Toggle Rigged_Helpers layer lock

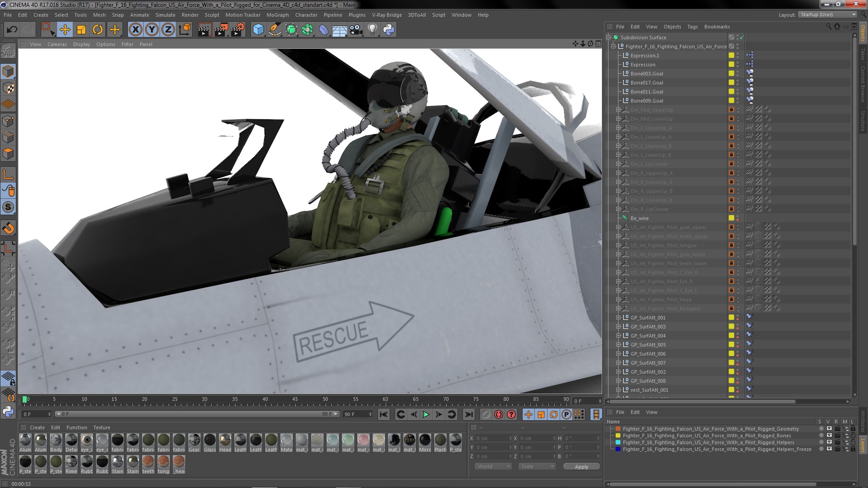[x=853, y=442]
